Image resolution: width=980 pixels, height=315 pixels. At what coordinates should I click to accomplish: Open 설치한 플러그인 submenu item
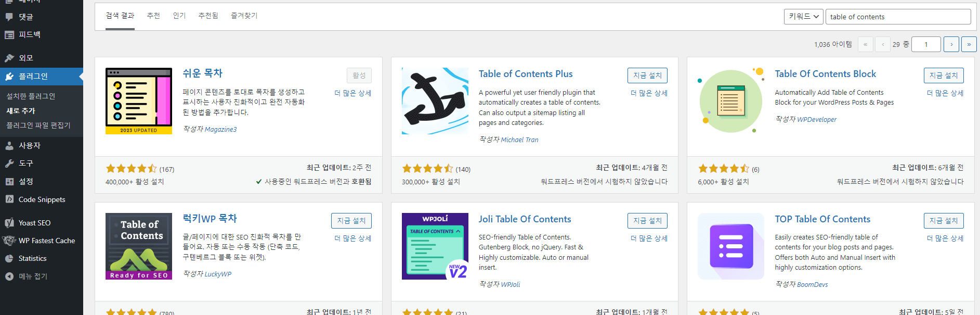coord(31,96)
